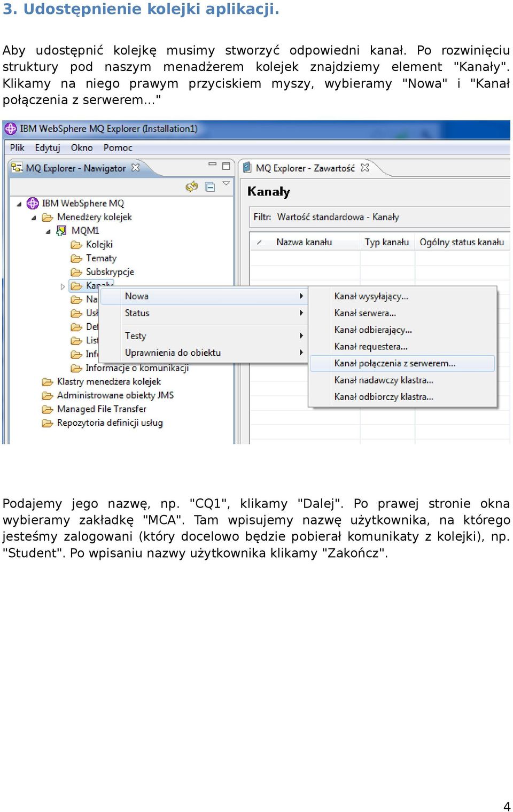The image size is (513, 812).
Task: Click the Repozytoria definicji usług folder icon
Action: point(48,423)
